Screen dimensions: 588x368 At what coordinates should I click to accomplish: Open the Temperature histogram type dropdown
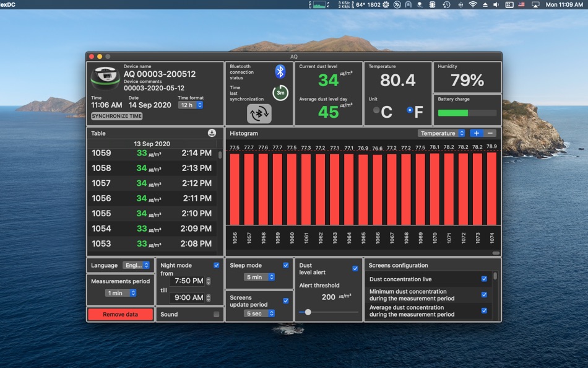tap(441, 133)
